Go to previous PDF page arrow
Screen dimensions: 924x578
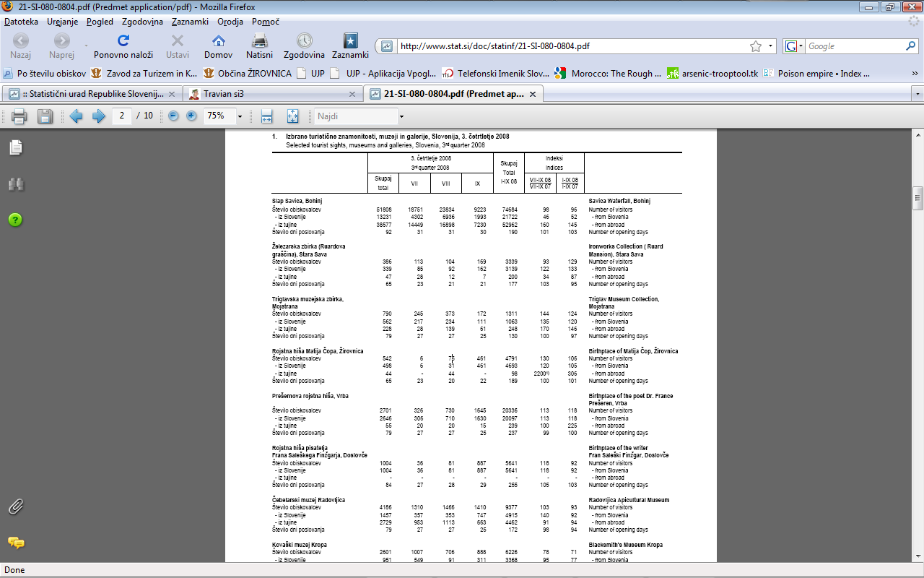pyautogui.click(x=76, y=116)
